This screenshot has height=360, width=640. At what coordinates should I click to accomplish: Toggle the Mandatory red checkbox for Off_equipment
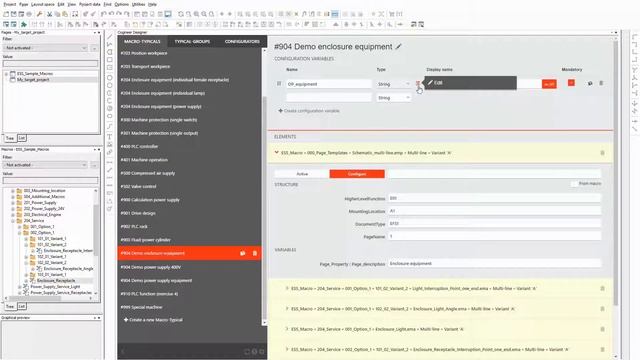pyautogui.click(x=571, y=83)
